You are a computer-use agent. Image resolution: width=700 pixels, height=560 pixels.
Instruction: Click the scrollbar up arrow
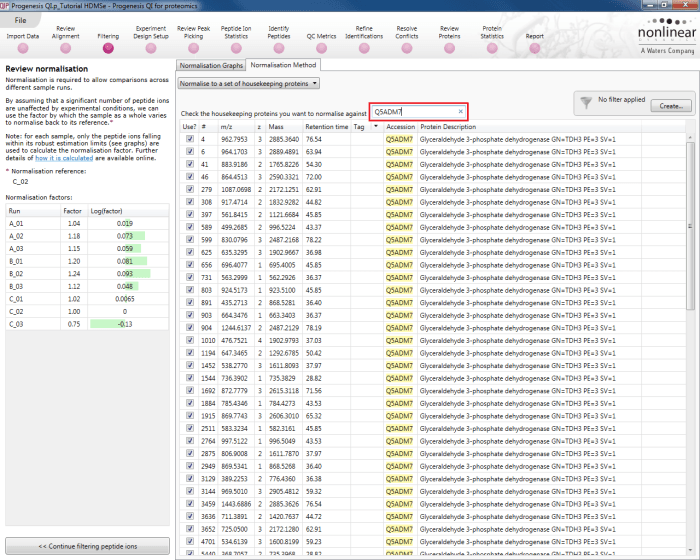(690, 136)
